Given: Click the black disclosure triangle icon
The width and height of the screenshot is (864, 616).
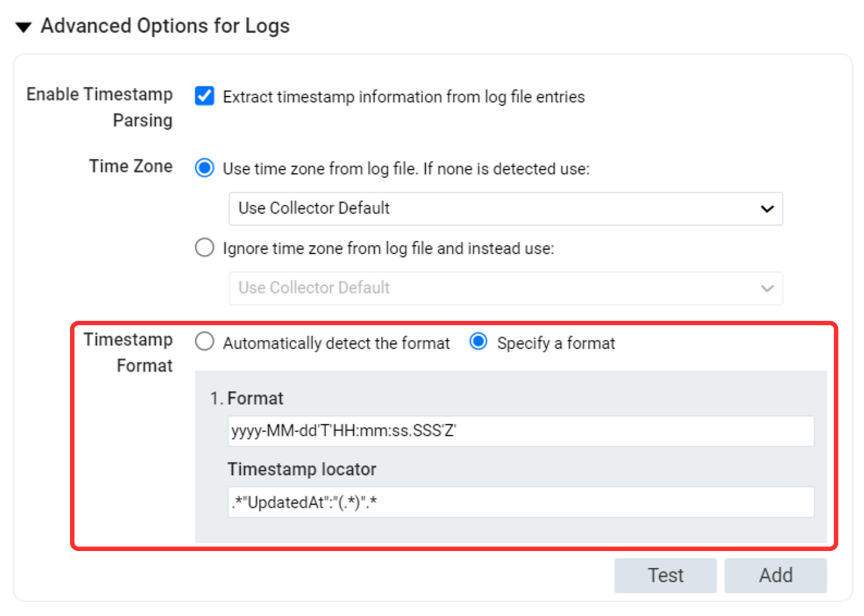Looking at the screenshot, I should coord(23,25).
